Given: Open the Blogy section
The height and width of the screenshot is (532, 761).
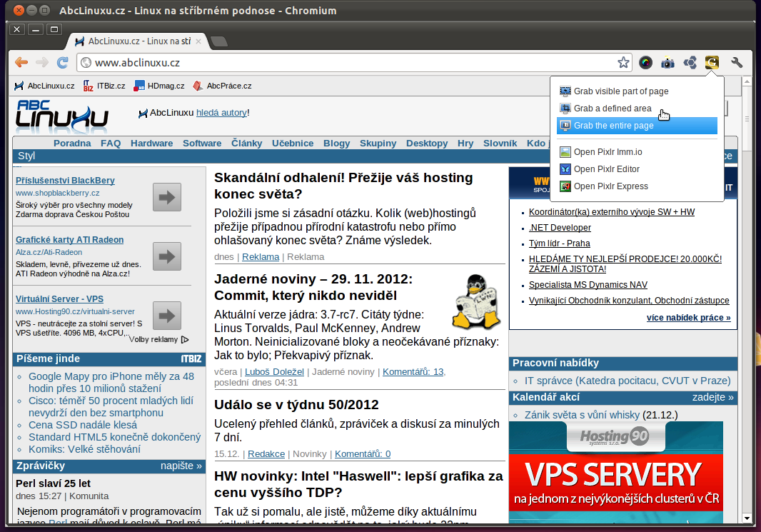Looking at the screenshot, I should tap(336, 144).
